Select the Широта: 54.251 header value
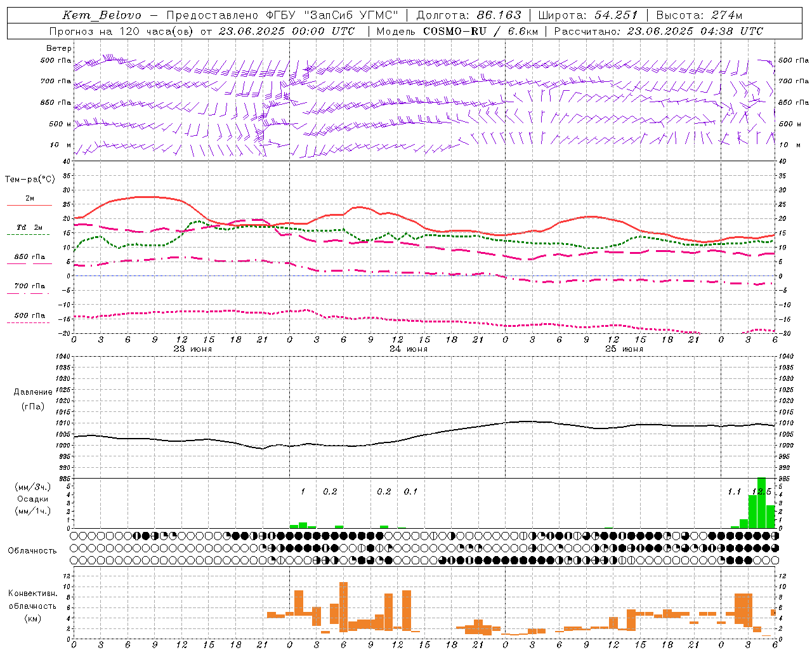The image size is (812, 650). point(588,15)
